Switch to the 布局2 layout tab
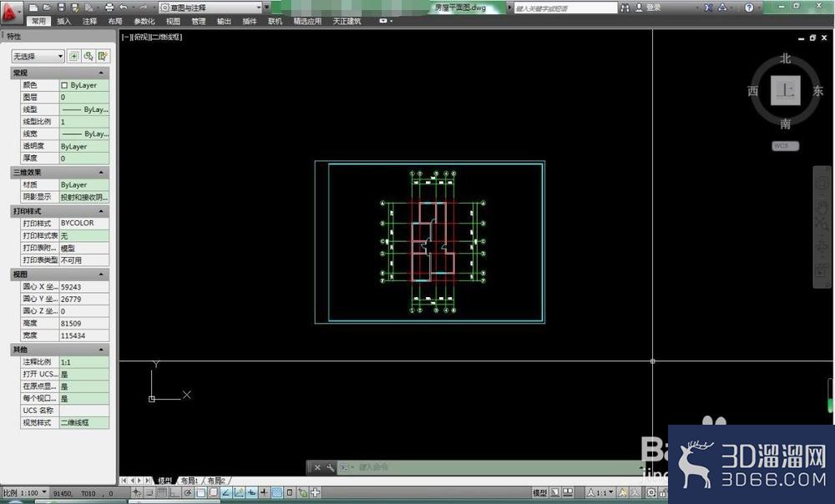This screenshot has width=835, height=504. (x=216, y=481)
